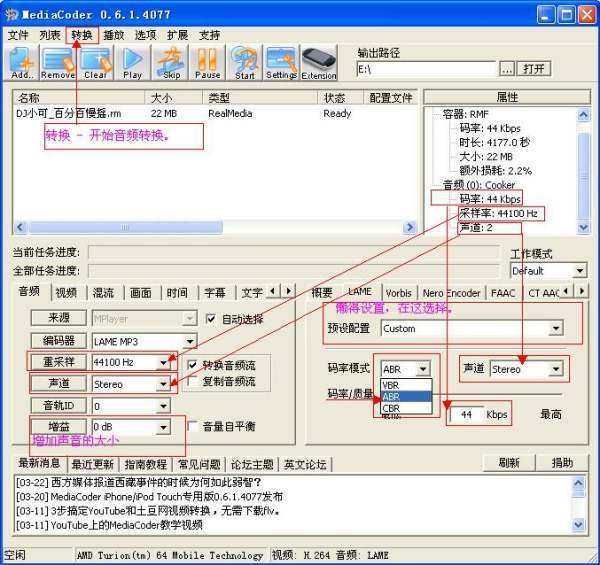The width and height of the screenshot is (600, 565).
Task: Click the Clear list toolbar icon
Action: (x=95, y=62)
